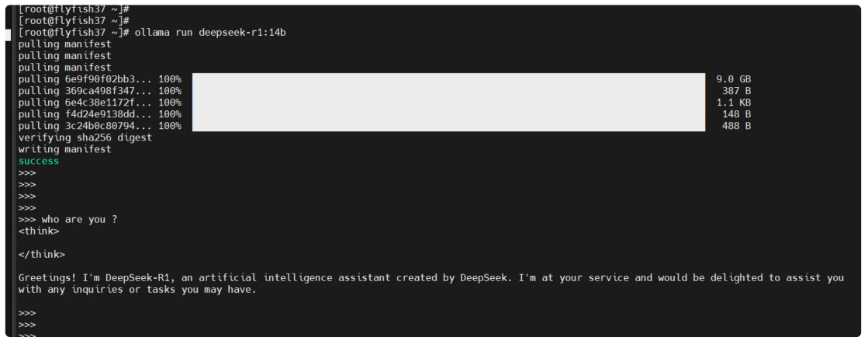868x341 pixels.
Task: Click the 'pulling 6e4c38e1172f' line
Action: [x=99, y=103]
